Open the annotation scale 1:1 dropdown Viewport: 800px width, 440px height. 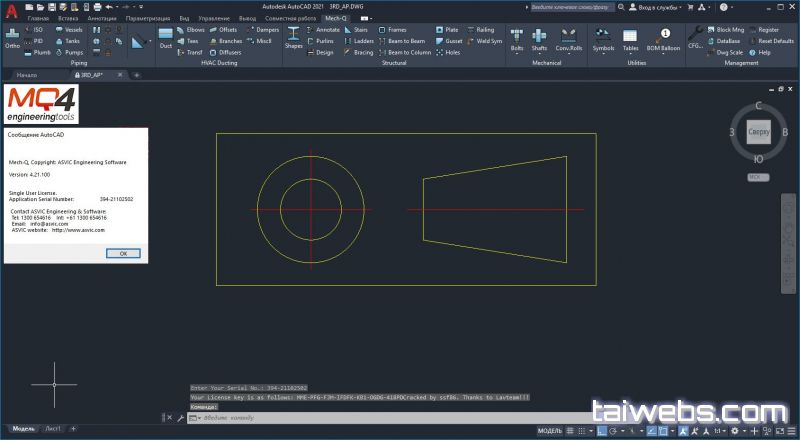coord(719,429)
